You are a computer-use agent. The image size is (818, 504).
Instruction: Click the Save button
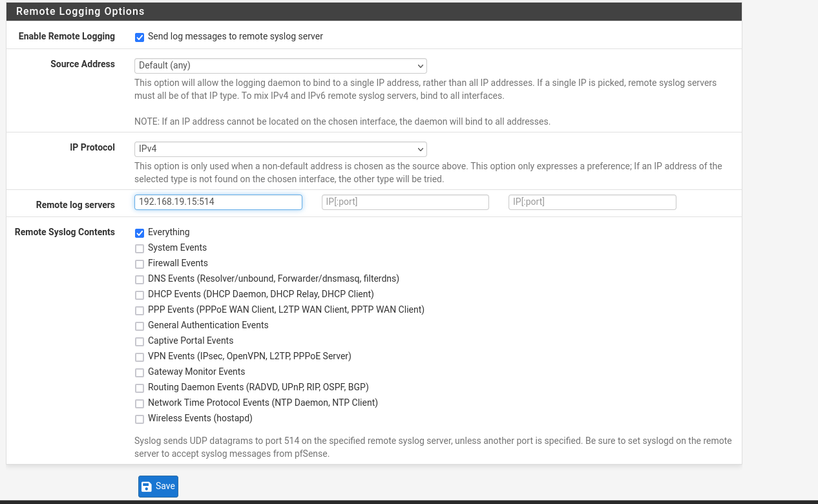158,487
